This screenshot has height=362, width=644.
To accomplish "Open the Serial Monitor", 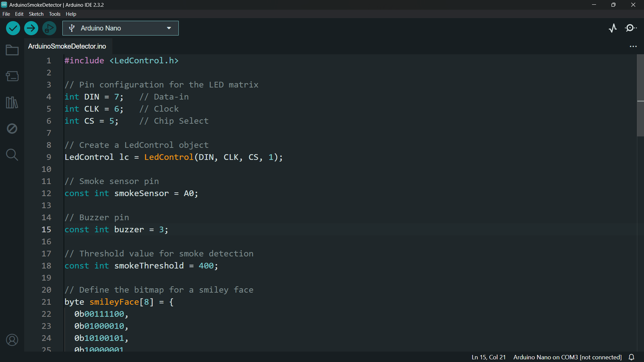I will [631, 28].
